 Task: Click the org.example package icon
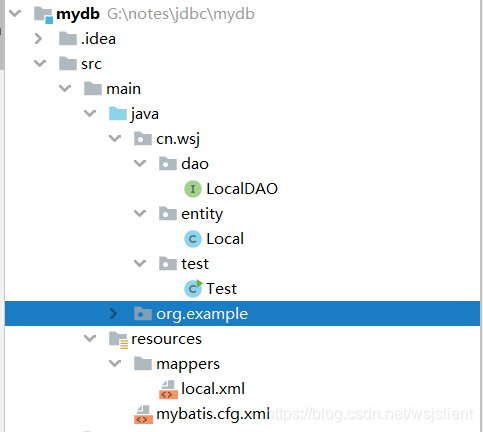point(143,313)
